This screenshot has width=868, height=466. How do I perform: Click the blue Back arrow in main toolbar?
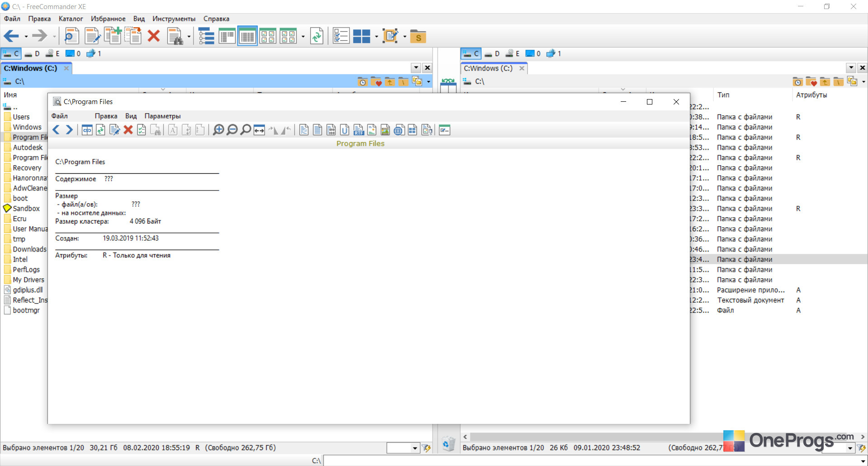click(x=11, y=36)
